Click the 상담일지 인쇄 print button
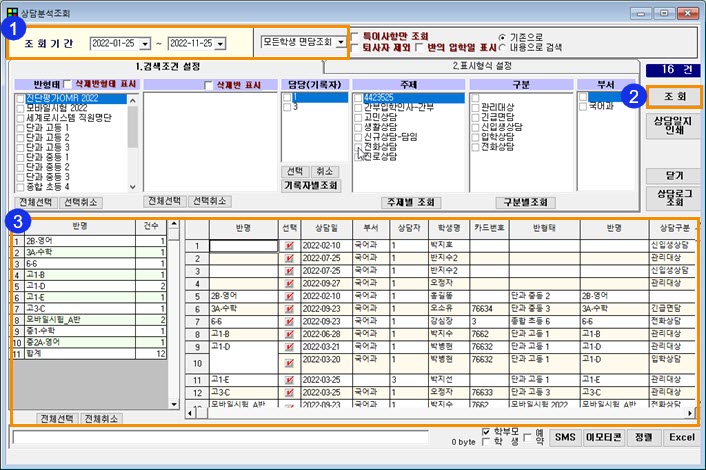 coord(673,126)
